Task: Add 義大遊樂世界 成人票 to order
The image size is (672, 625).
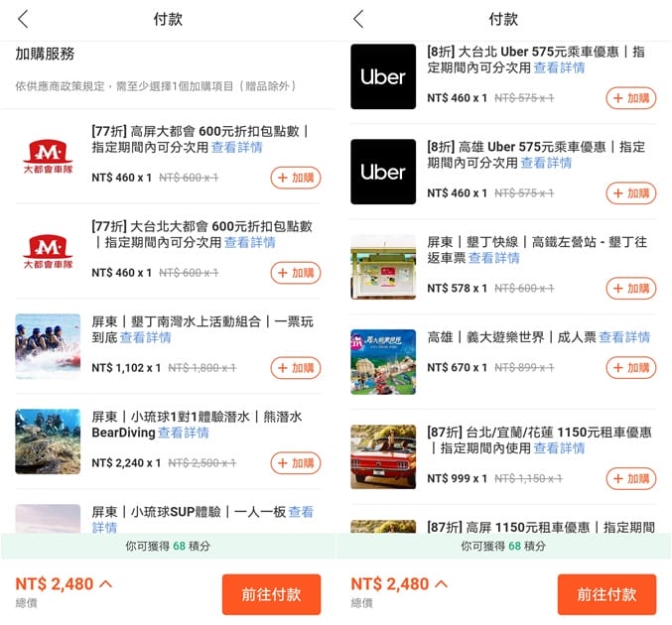Action: click(631, 367)
